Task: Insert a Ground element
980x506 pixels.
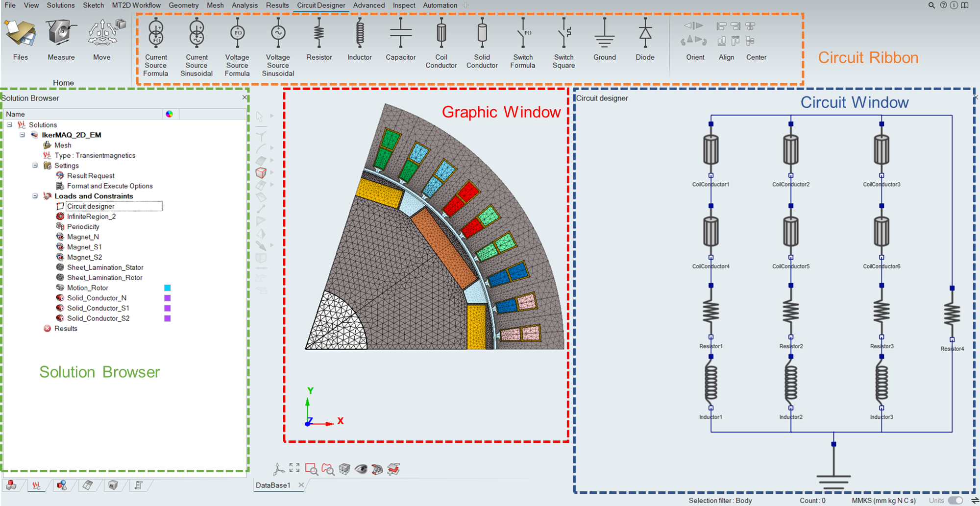Action: 604,40
